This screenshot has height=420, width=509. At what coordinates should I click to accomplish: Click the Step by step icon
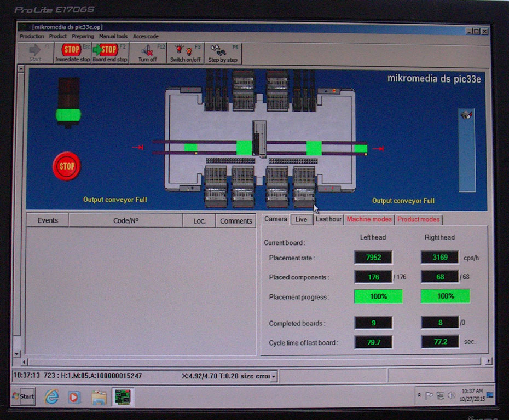(223, 53)
